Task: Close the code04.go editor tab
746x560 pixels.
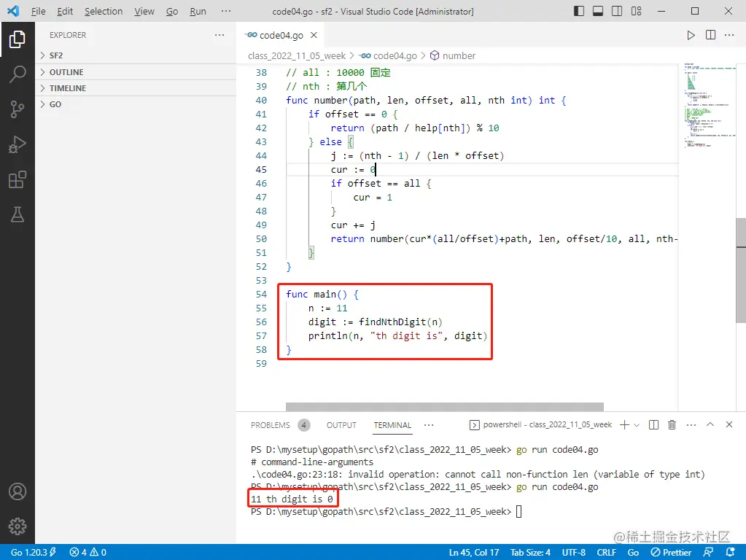Action: [x=314, y=35]
